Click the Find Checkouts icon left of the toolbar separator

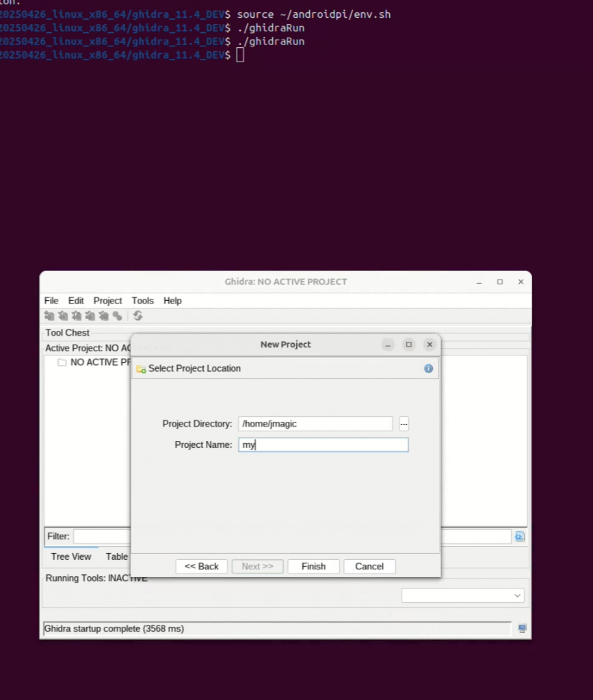pos(118,316)
